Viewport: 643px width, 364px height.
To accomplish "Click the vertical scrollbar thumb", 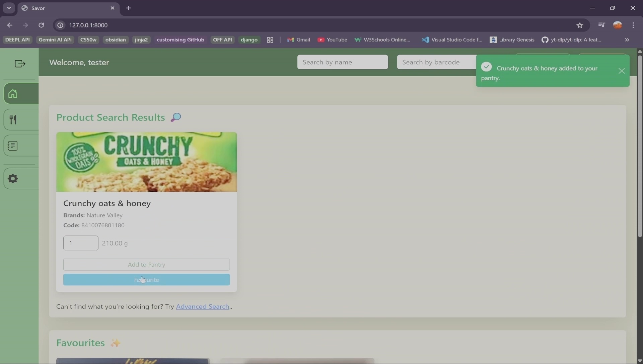I will click(x=640, y=146).
